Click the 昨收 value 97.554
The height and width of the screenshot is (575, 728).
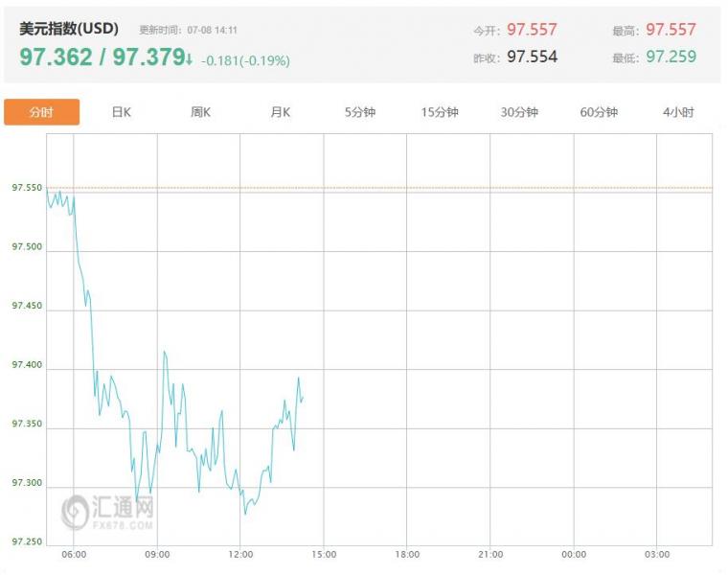click(532, 57)
